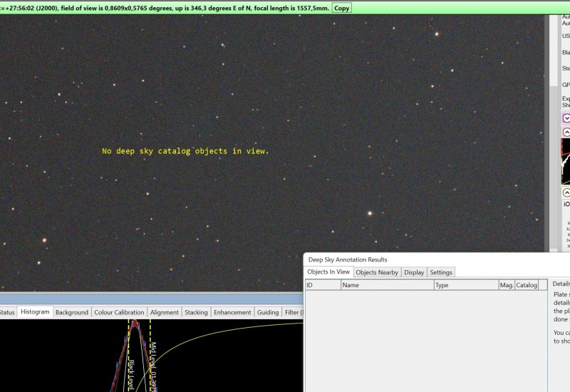Sort objects by the Name column
570x392 pixels.
click(x=388, y=285)
